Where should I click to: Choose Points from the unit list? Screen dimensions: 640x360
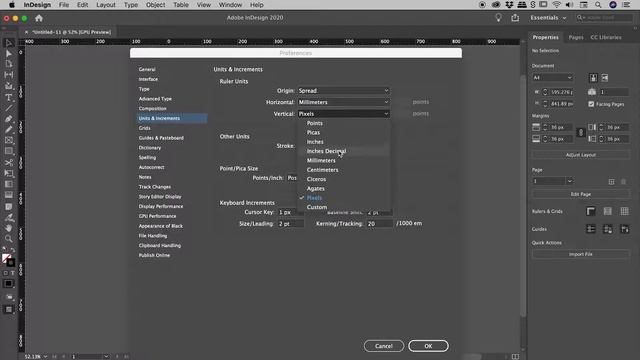[x=315, y=123]
